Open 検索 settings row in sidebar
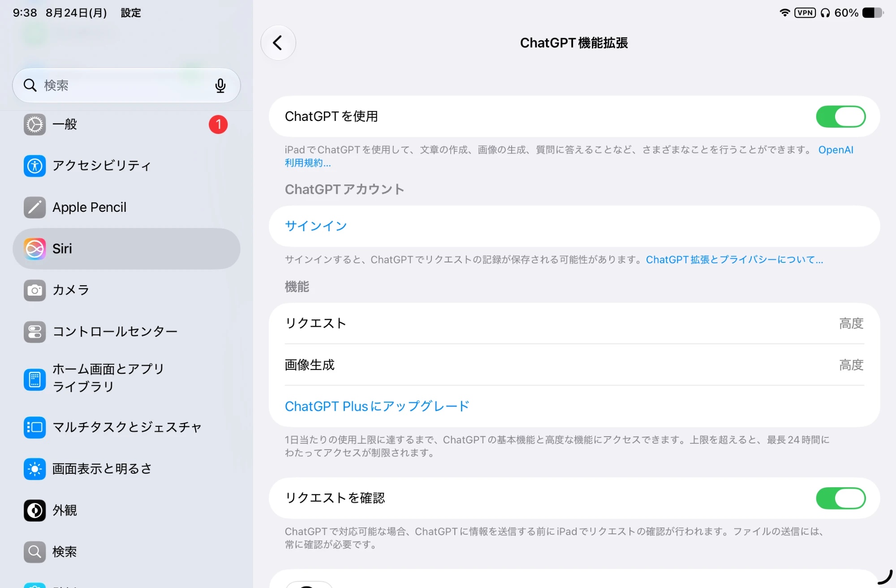Viewport: 896px width, 588px height. coord(126,552)
